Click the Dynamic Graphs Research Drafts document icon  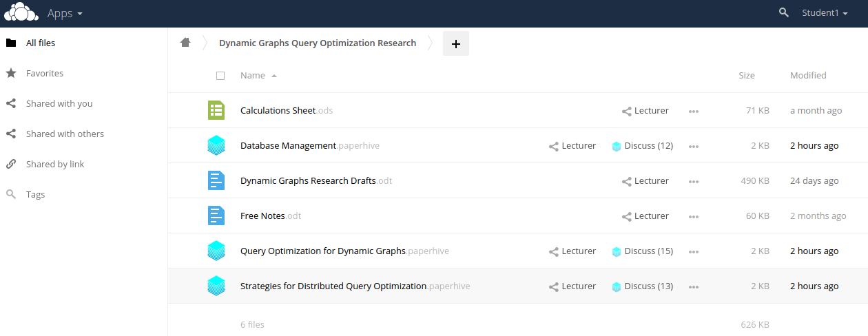tap(216, 180)
